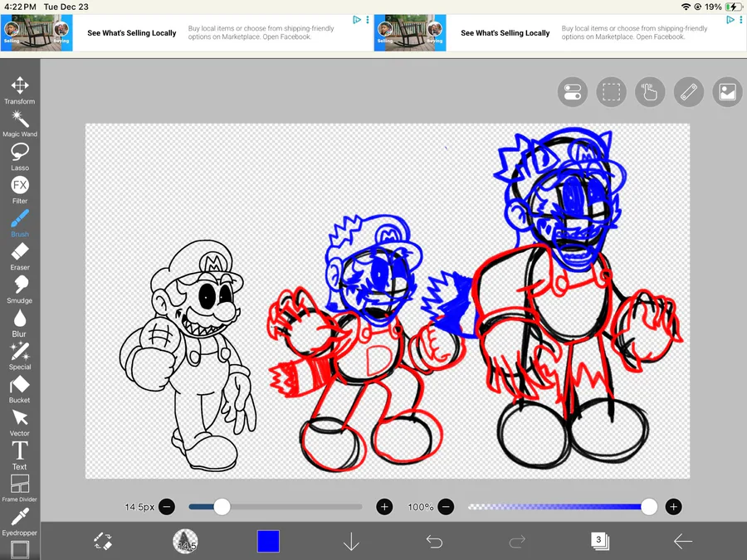Open the ruler tool button

pos(689,92)
